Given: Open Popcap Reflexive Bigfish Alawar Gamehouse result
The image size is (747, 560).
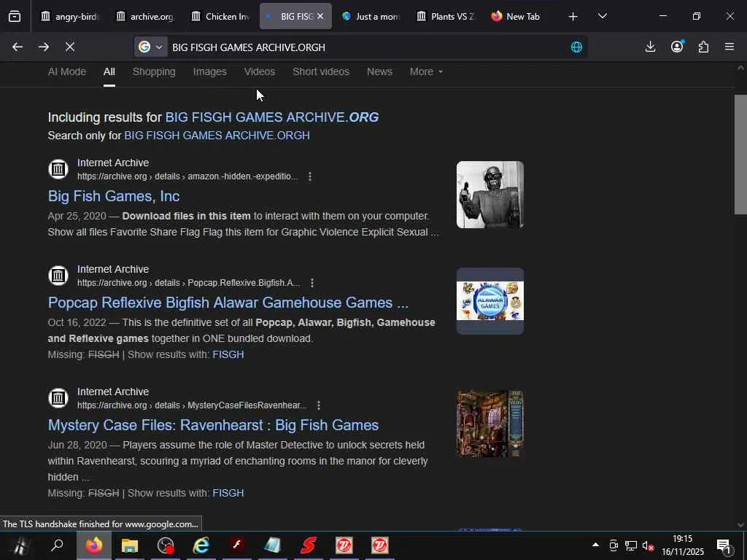Looking at the screenshot, I should 228,303.
